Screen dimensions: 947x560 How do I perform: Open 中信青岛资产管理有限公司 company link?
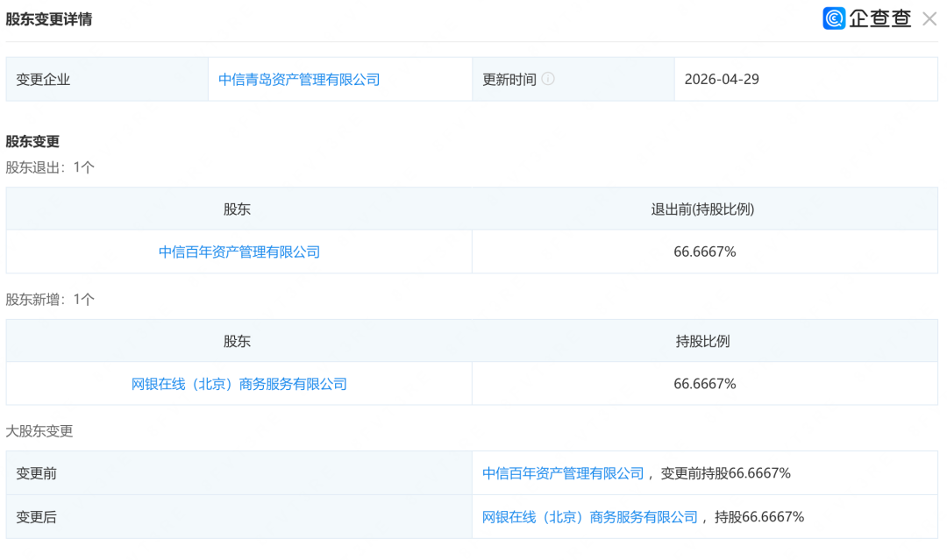pos(299,80)
